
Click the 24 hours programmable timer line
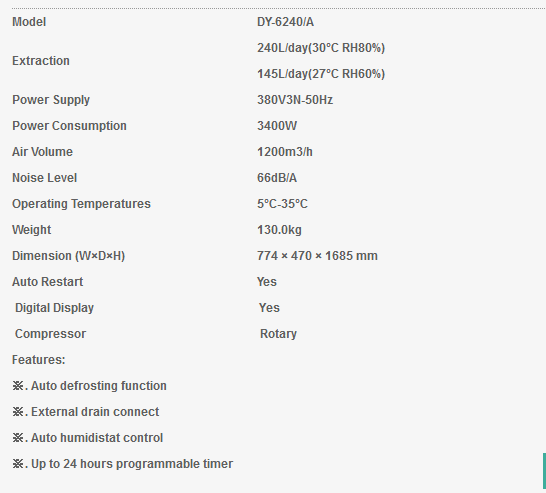122,464
